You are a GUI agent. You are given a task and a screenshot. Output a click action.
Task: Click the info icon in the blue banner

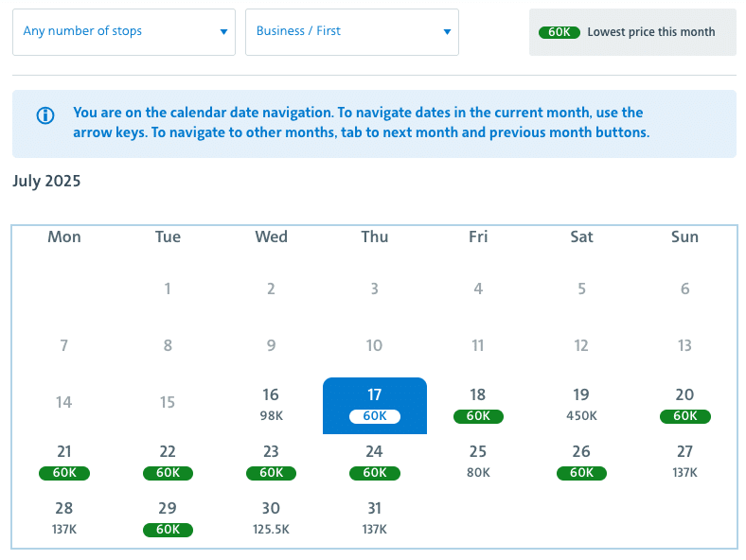45,115
